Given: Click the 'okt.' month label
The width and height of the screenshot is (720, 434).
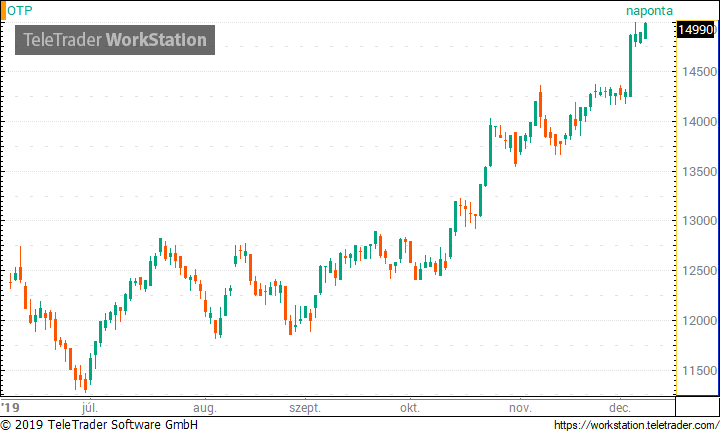Looking at the screenshot, I should tap(410, 408).
